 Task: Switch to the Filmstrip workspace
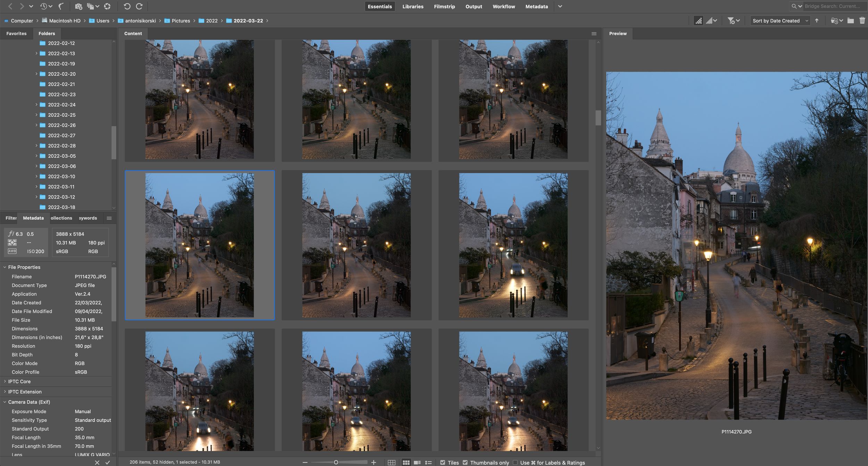point(444,7)
